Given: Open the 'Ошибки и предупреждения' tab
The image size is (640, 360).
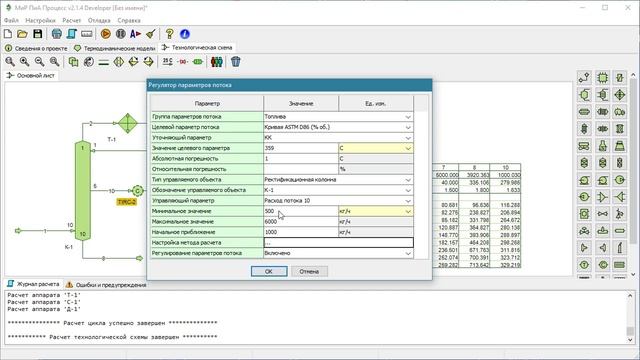Looking at the screenshot, I should click(x=106, y=285).
